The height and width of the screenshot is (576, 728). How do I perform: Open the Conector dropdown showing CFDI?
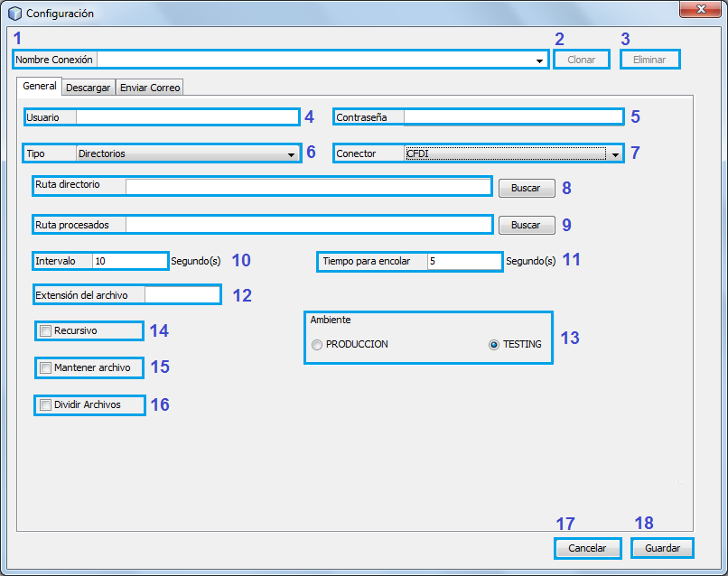(x=615, y=154)
